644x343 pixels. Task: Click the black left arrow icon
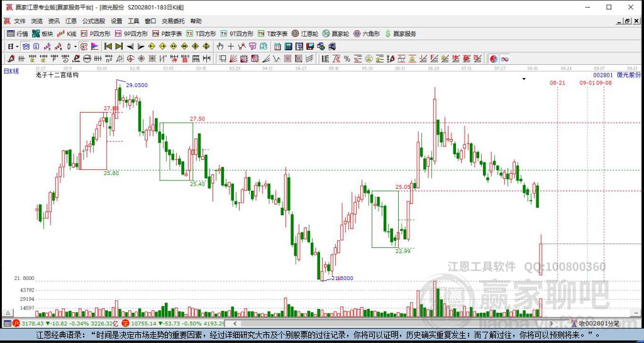point(130,47)
